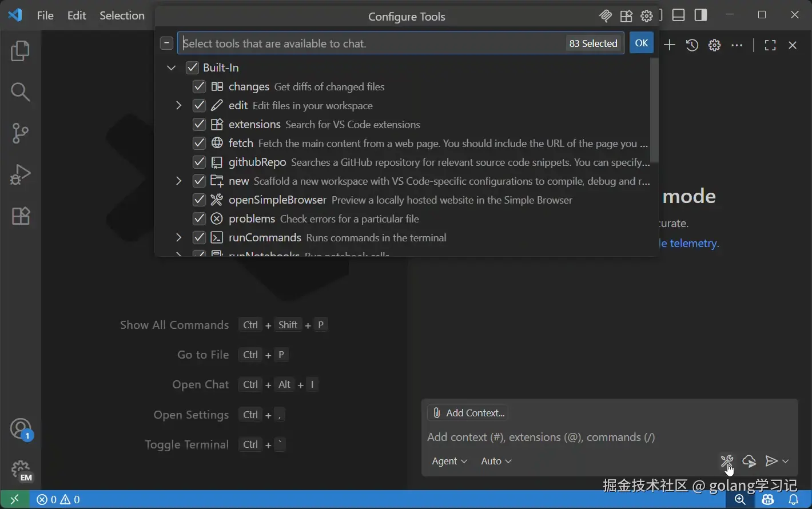This screenshot has width=812, height=509.
Task: Open the Auto model picker dropdown
Action: tap(495, 461)
